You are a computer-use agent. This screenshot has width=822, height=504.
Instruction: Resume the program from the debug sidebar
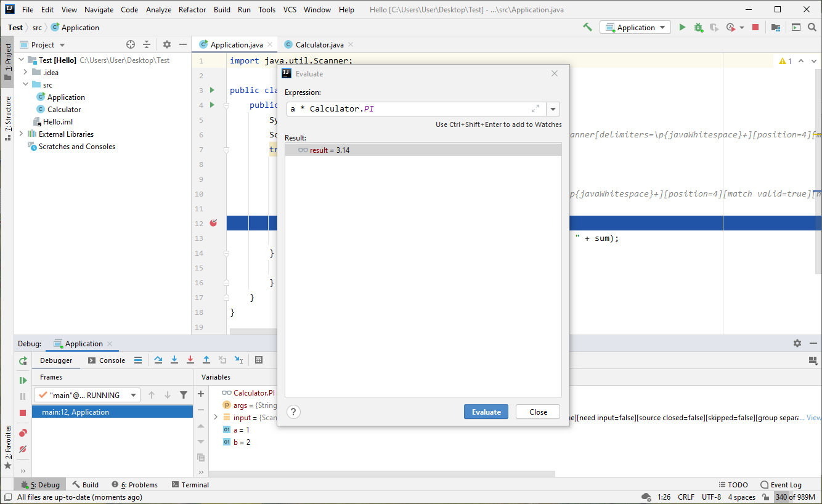pos(23,380)
